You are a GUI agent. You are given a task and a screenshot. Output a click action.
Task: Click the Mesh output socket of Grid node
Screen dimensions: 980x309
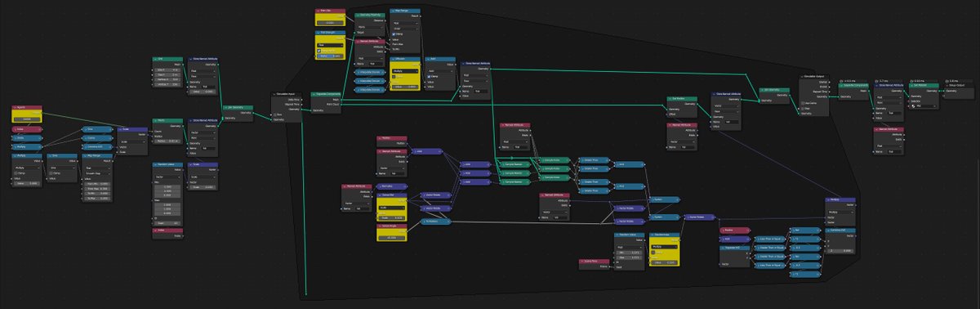coord(183,64)
